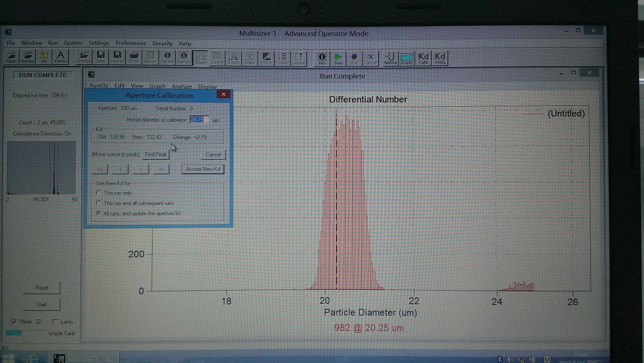
Task: Click the Kd Verify toolbar icon
Action: tap(440, 58)
